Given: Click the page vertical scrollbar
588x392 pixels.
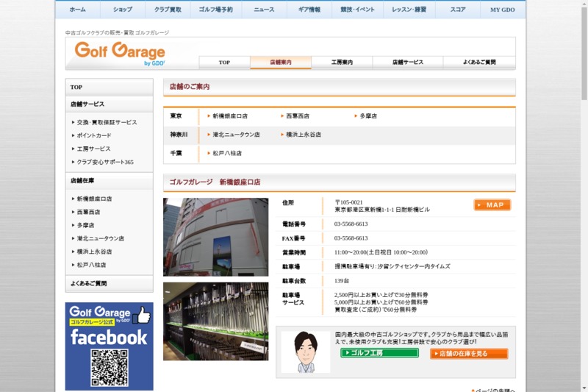Looking at the screenshot, I should [584, 196].
